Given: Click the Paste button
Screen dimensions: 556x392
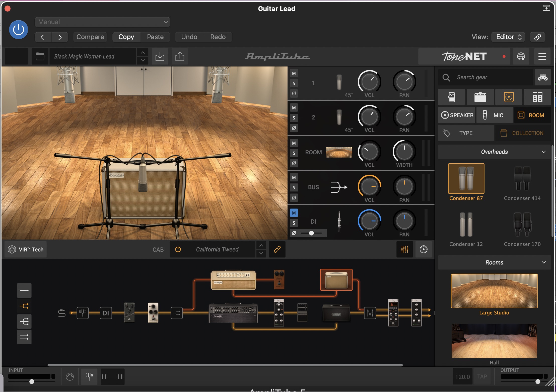Looking at the screenshot, I should click(x=155, y=37).
